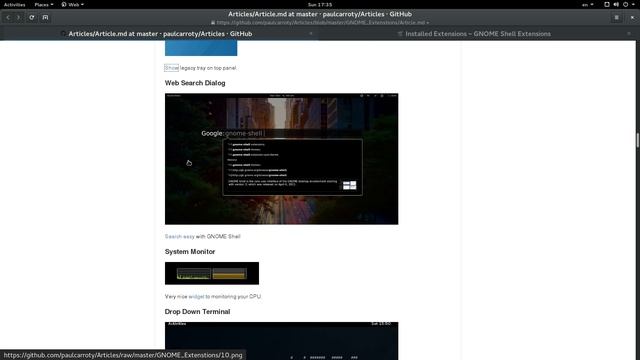
Task: Go forward with the browser forward arrow
Action: [x=18, y=18]
